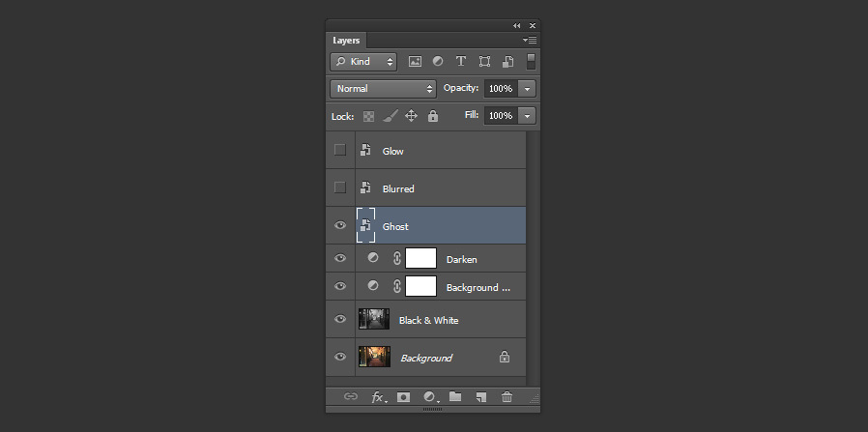Filter for shape layers icon
This screenshot has width=868, height=432.
click(484, 62)
